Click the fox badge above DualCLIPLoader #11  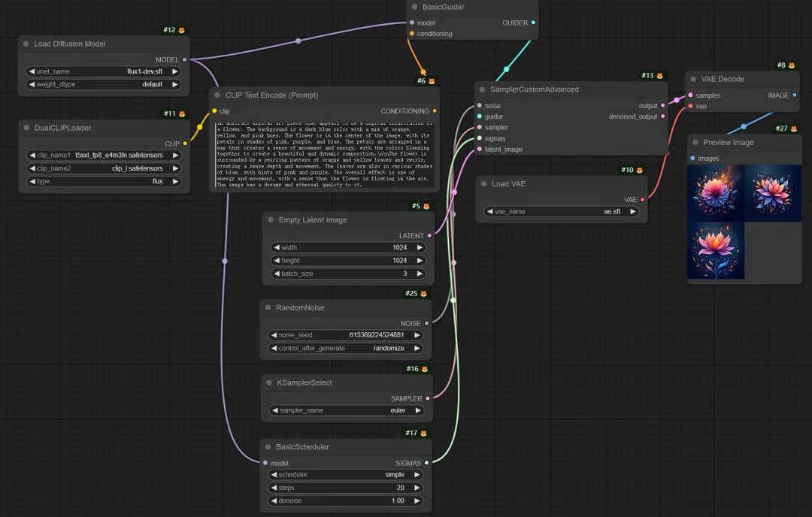tap(182, 113)
